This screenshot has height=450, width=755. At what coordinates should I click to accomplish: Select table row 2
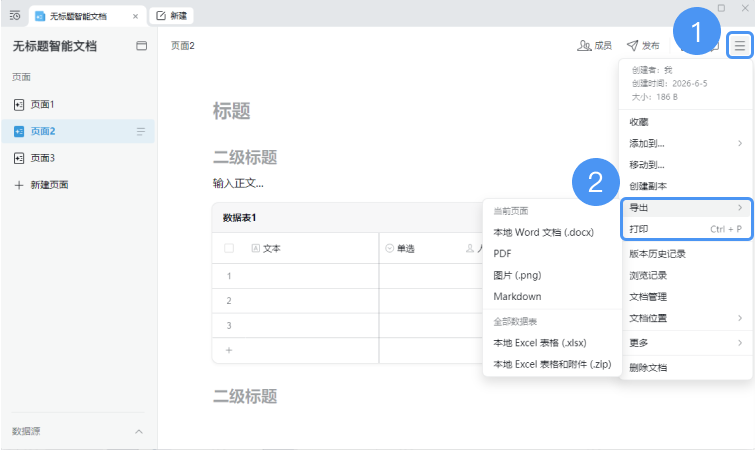(x=229, y=301)
